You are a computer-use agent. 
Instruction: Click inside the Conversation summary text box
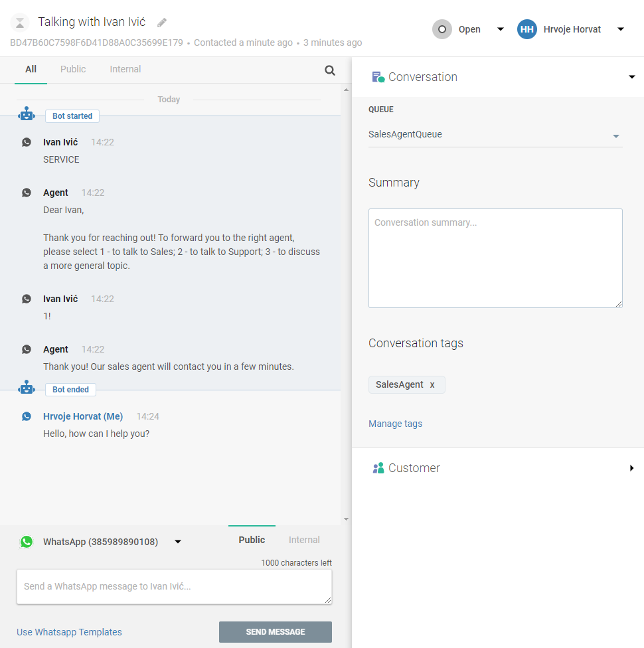(x=495, y=258)
